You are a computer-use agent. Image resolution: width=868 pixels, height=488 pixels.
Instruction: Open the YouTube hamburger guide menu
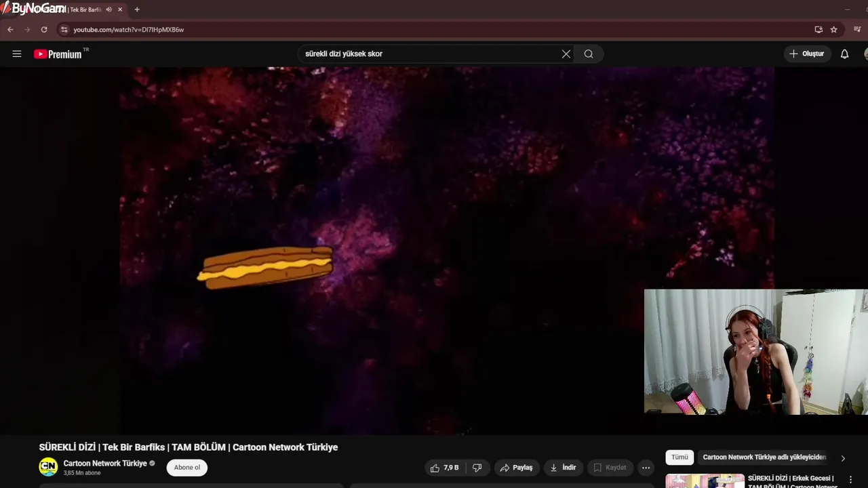click(x=17, y=54)
